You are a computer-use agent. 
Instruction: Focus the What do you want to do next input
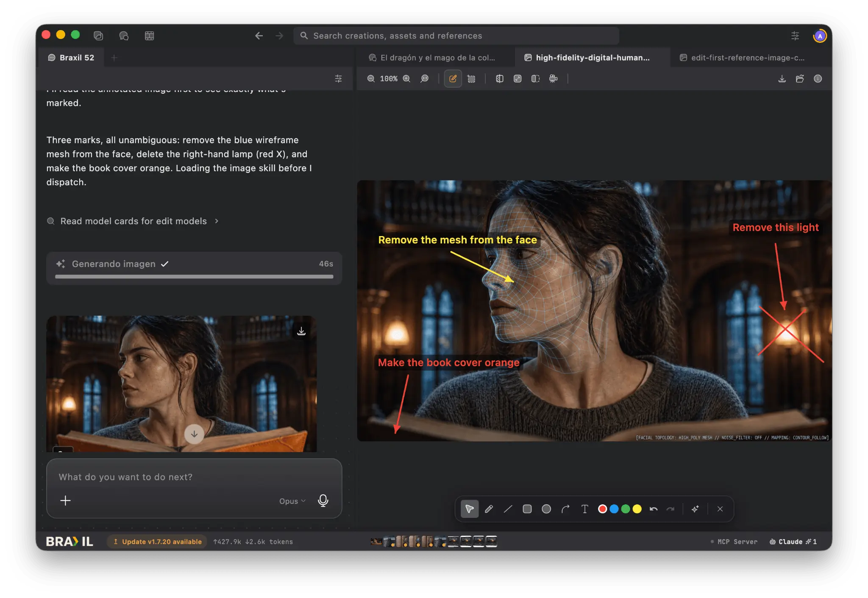point(194,477)
